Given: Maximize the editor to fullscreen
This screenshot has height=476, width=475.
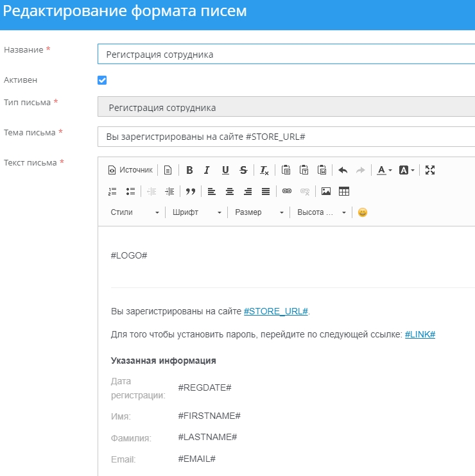Looking at the screenshot, I should [430, 170].
